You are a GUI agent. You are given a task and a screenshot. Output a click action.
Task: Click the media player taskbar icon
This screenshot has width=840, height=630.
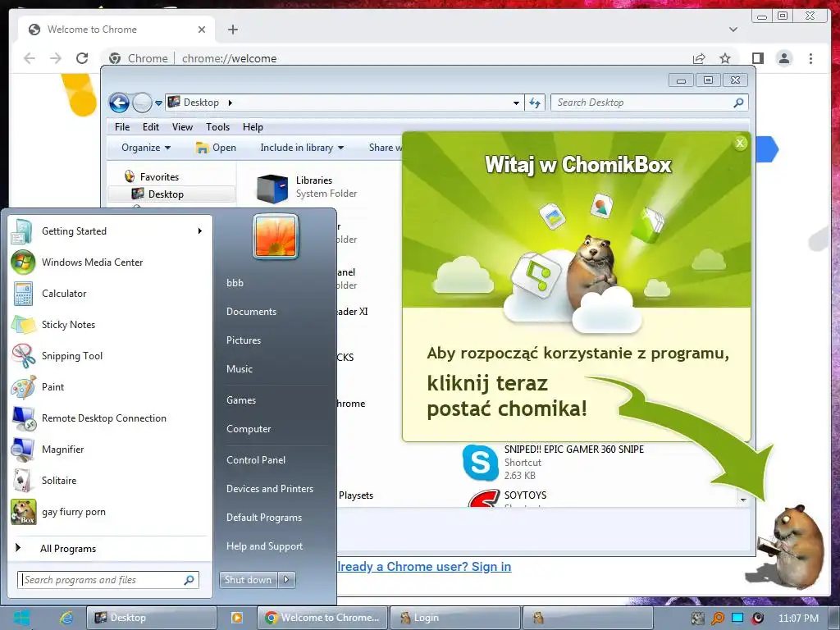[236, 618]
